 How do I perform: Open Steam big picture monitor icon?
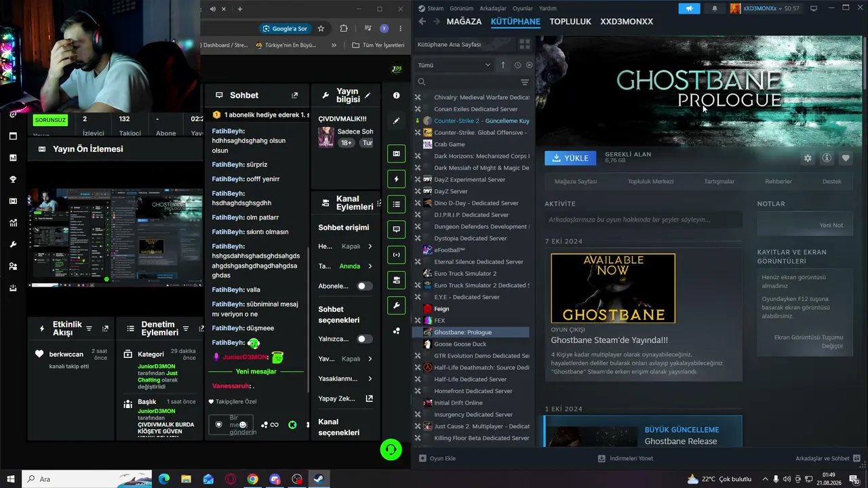tap(814, 8)
